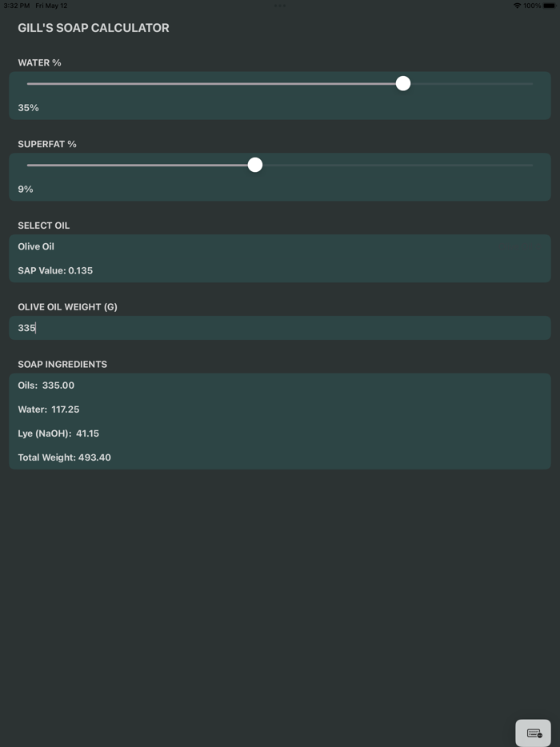This screenshot has height=747, width=560.
Task: Tap the SAP Value 0.135 row
Action: (55, 270)
